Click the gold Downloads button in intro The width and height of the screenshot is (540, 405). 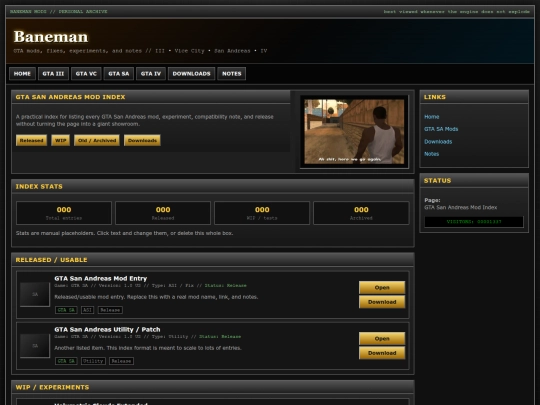point(142,141)
